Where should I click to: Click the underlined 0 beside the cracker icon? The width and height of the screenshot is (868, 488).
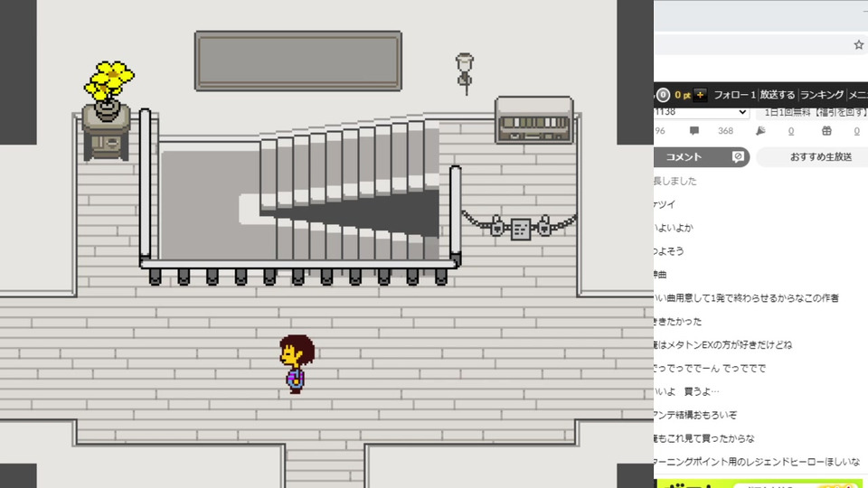[x=791, y=131]
